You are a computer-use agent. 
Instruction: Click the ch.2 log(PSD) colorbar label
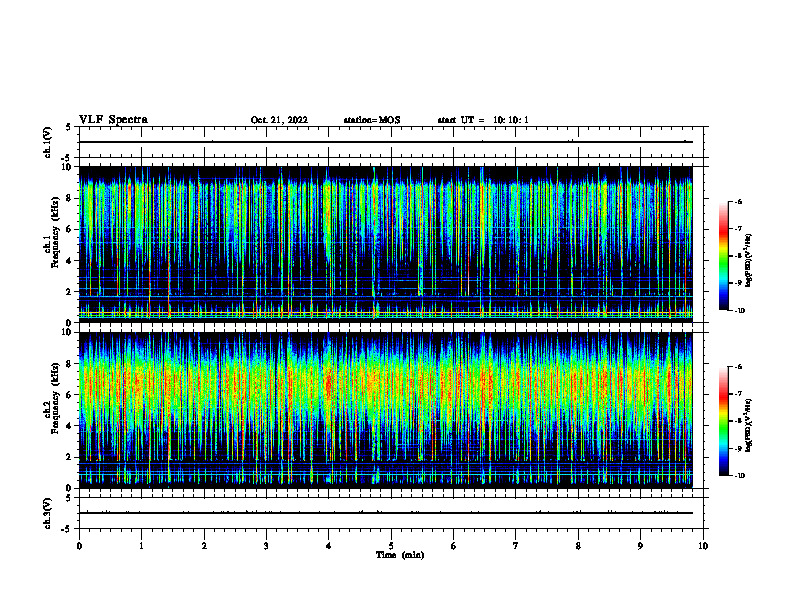click(750, 425)
